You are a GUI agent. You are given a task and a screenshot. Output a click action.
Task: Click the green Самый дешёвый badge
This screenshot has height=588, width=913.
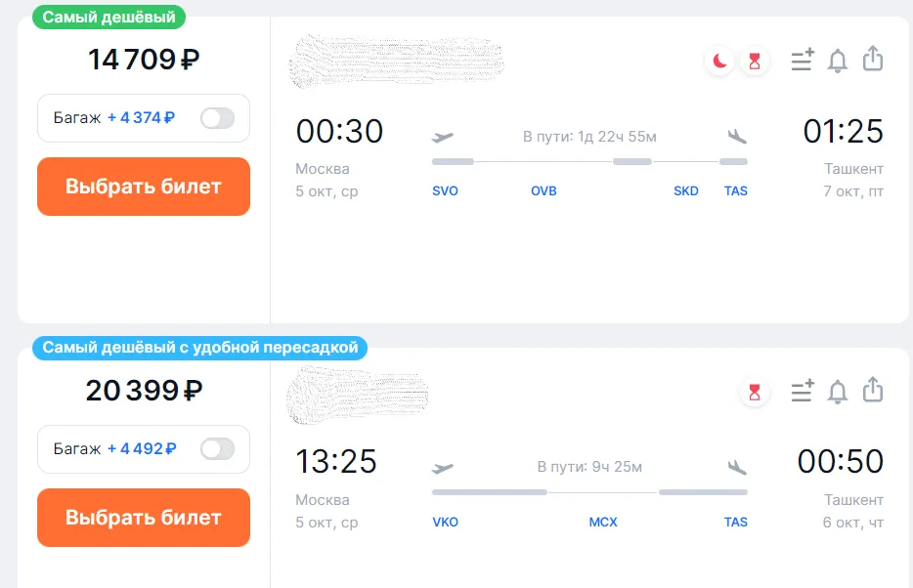109,17
